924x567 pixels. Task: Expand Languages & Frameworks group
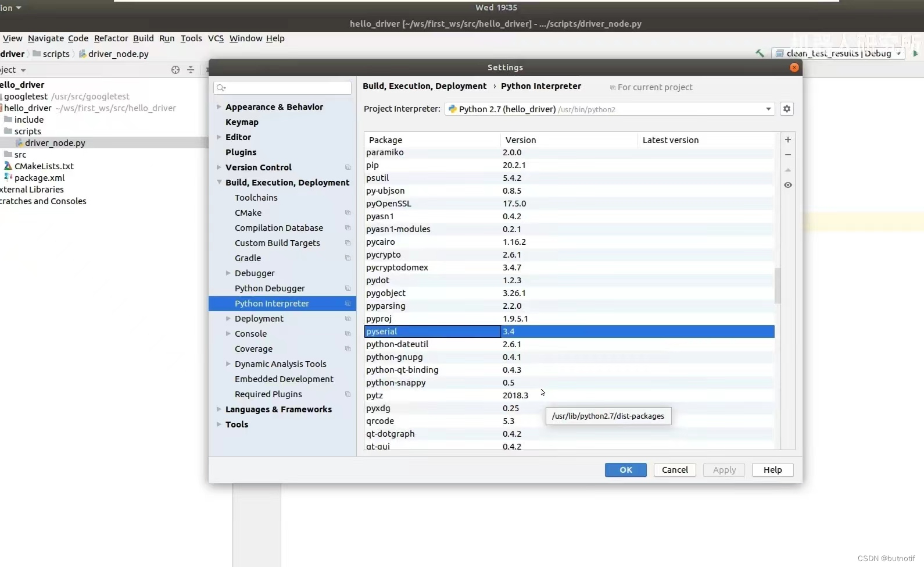(219, 409)
